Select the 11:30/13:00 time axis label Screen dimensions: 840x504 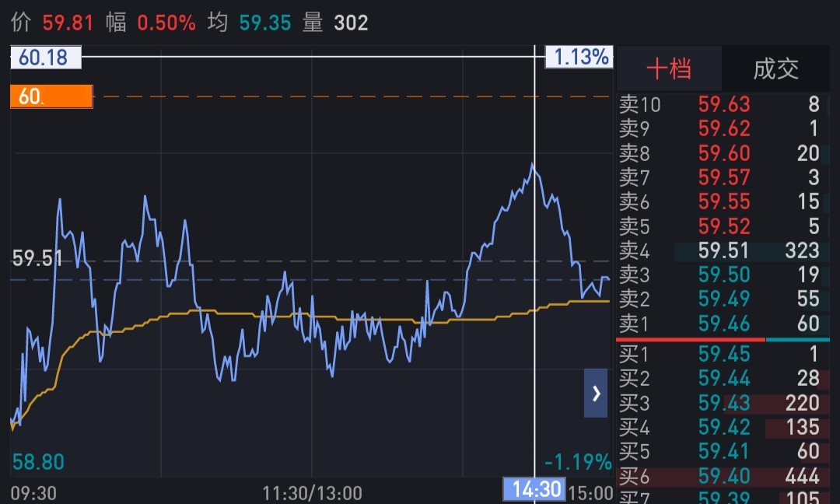[x=312, y=493]
